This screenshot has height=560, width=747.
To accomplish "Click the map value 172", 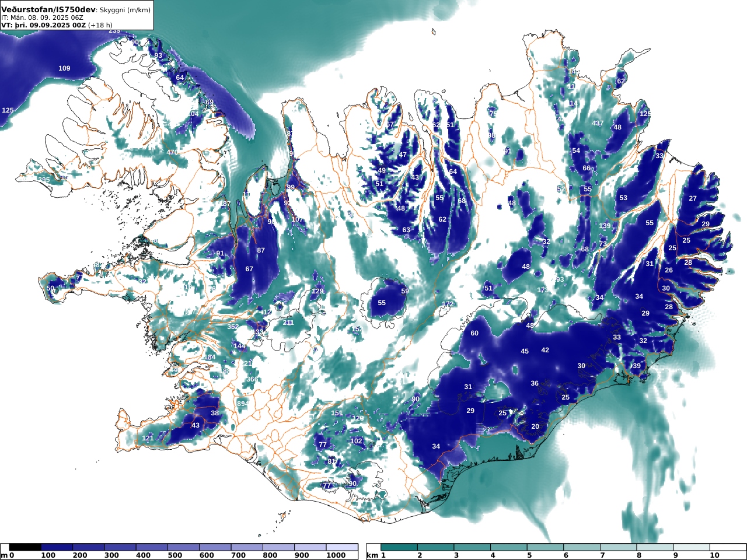I will point(448,304).
